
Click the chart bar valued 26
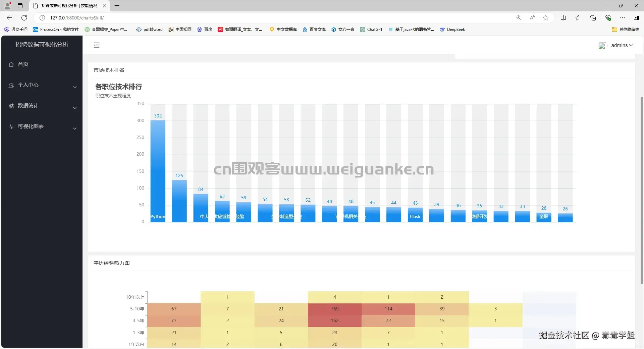point(565,218)
